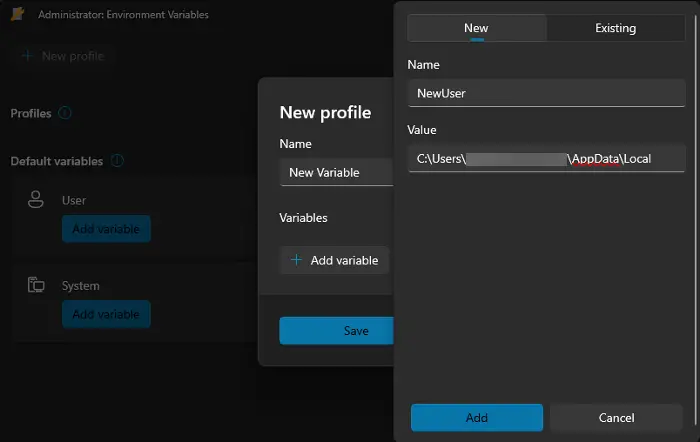Screen dimensions: 700x442
Task: Click Add variable under User
Action: tap(106, 229)
